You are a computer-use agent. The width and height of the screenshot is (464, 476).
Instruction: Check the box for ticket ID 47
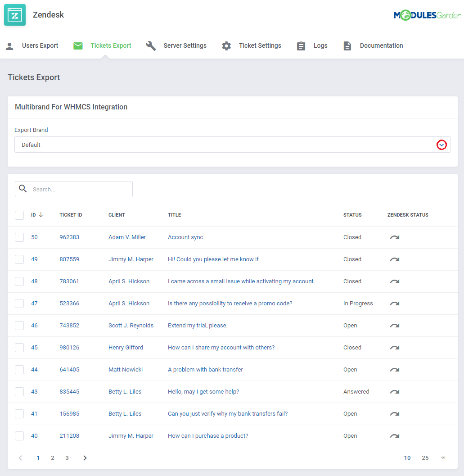[19, 303]
